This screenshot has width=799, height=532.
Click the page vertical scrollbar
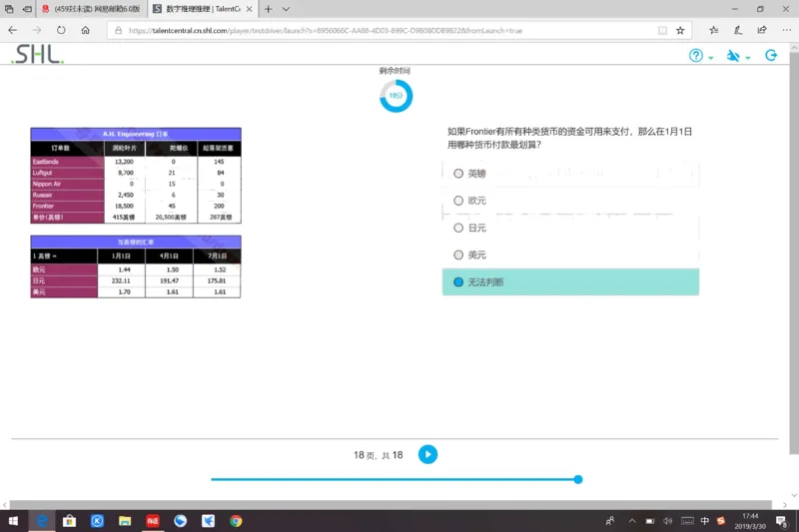(794, 255)
